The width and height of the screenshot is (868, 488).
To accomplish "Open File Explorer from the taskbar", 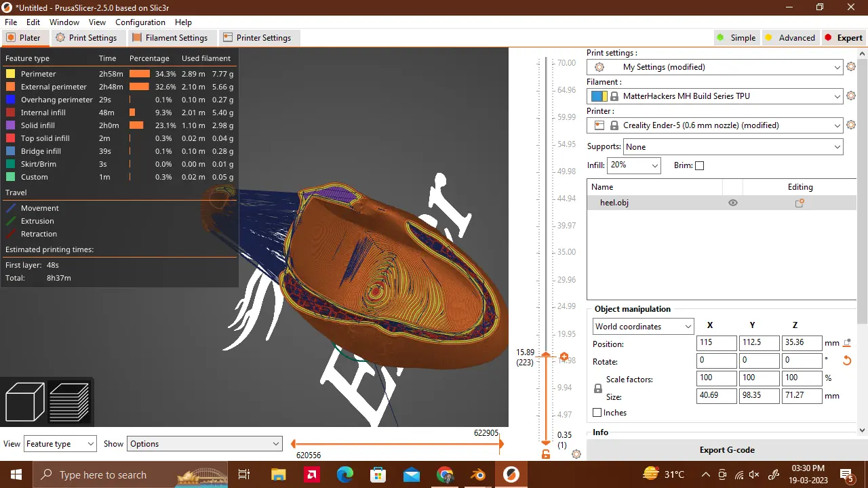I will pyautogui.click(x=279, y=474).
